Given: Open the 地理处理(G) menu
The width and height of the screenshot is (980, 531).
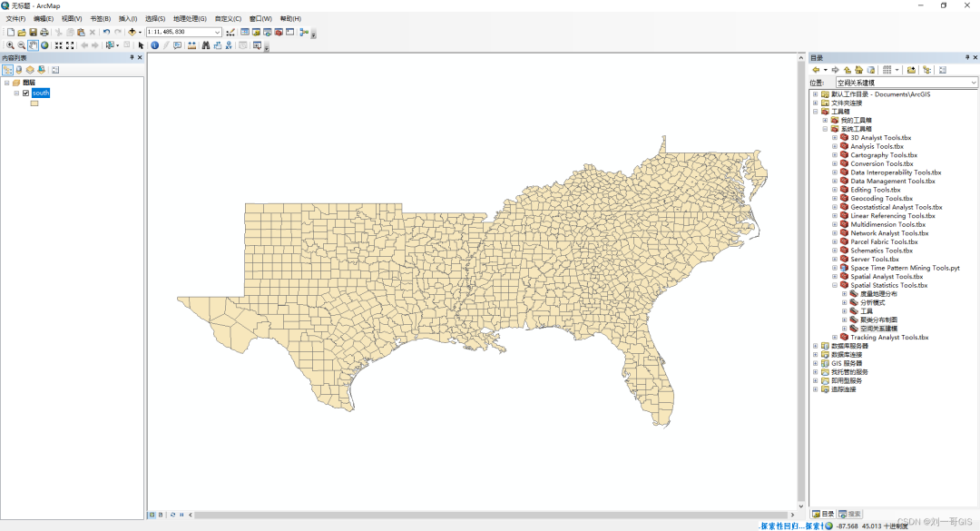Looking at the screenshot, I should pos(190,19).
